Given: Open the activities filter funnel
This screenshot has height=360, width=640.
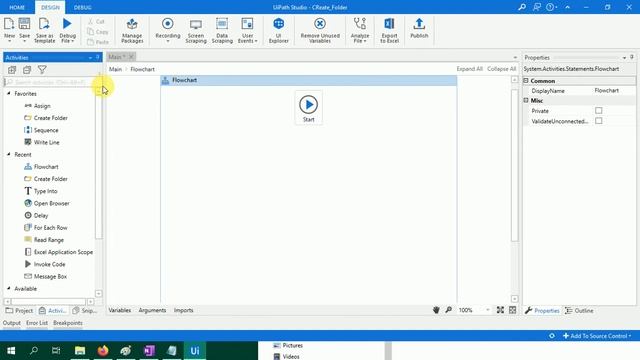Looking at the screenshot, I should tap(42, 70).
